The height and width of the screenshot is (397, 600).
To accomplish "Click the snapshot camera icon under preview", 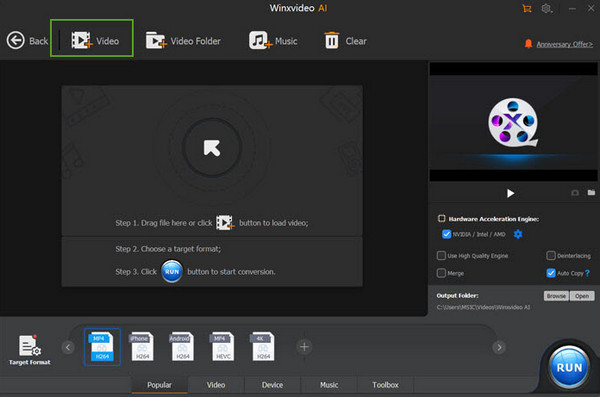I will click(x=575, y=193).
